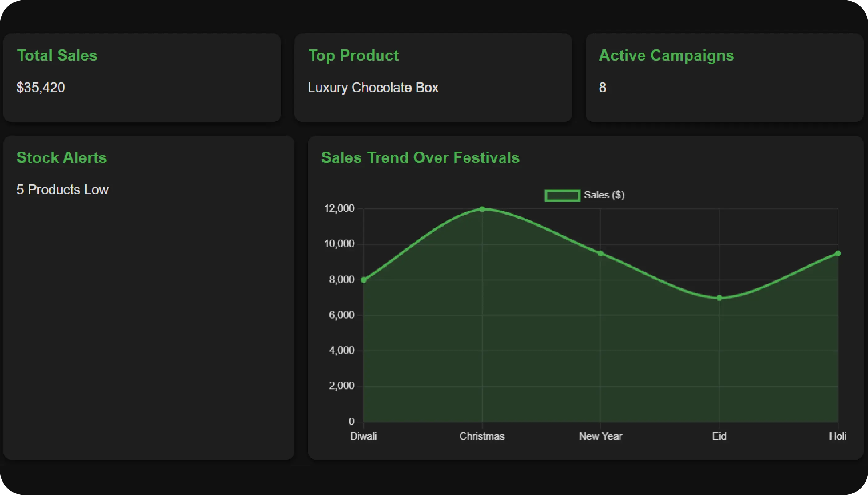Open the Active Campaigns heading
This screenshot has width=868, height=495.
tap(666, 55)
